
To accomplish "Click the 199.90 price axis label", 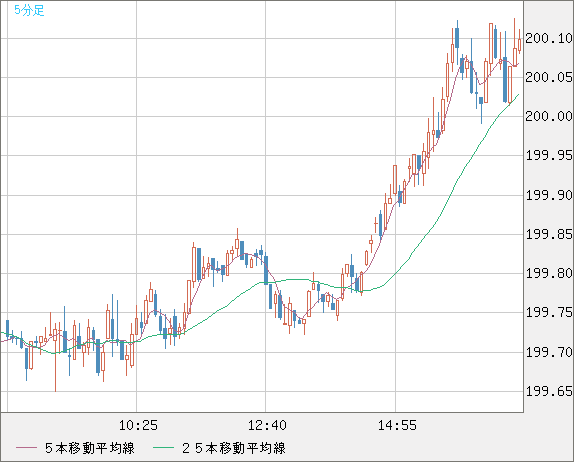I will (549, 195).
